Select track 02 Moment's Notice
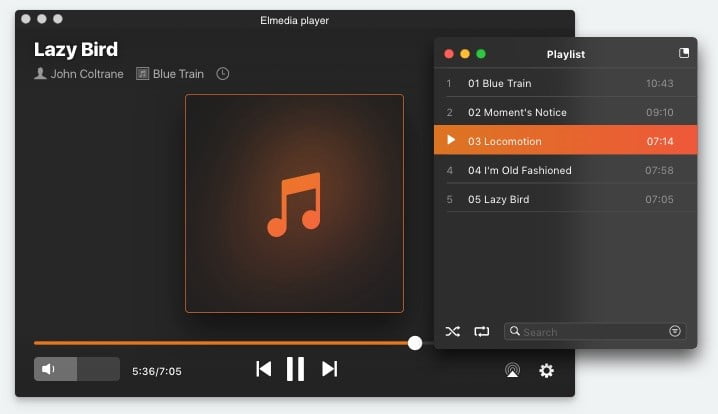 pyautogui.click(x=566, y=112)
